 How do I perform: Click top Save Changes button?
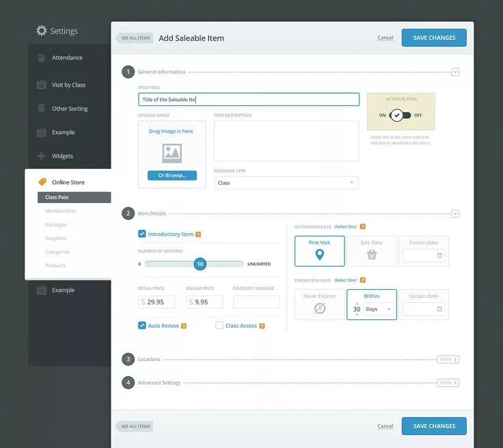[434, 38]
